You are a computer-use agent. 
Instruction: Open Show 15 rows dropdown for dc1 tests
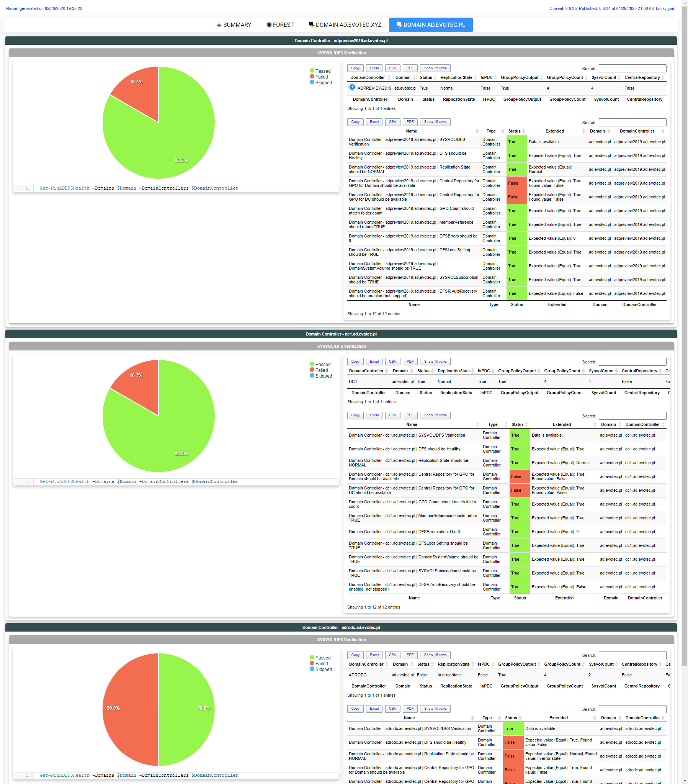click(x=435, y=416)
